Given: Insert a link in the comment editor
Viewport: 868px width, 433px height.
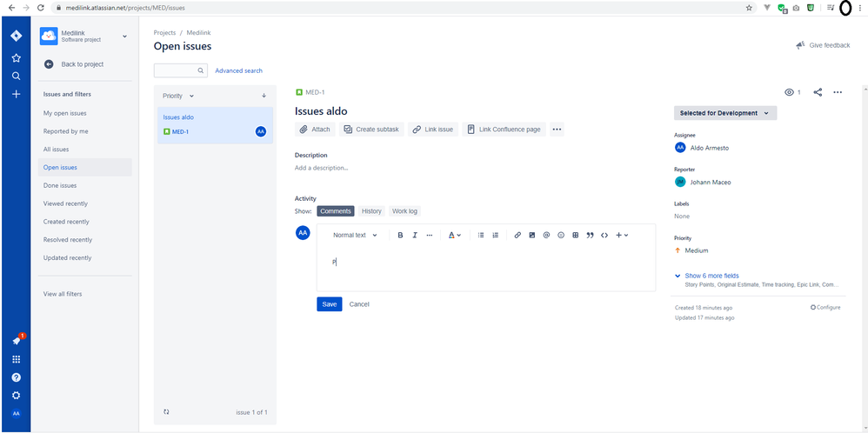Looking at the screenshot, I should coord(517,235).
